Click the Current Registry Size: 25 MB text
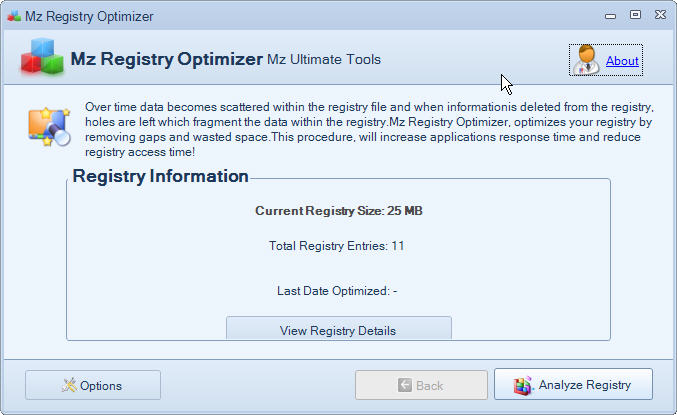 [338, 211]
